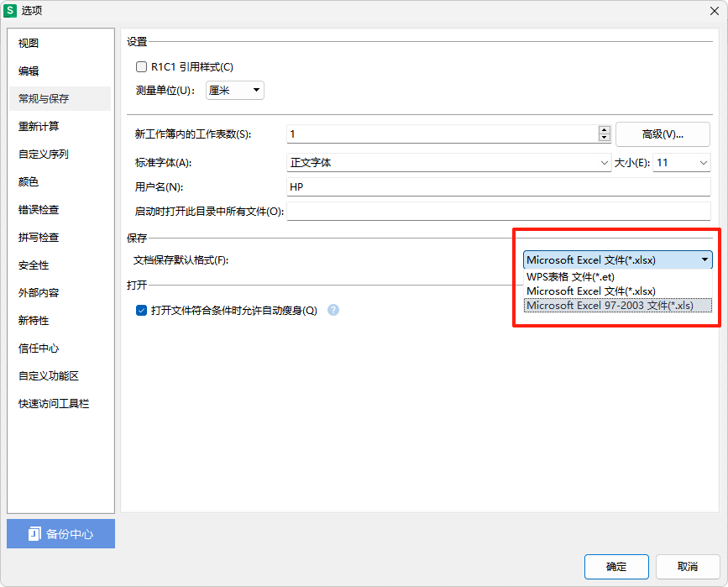Enable R1C1 reference style checkbox

(141, 67)
